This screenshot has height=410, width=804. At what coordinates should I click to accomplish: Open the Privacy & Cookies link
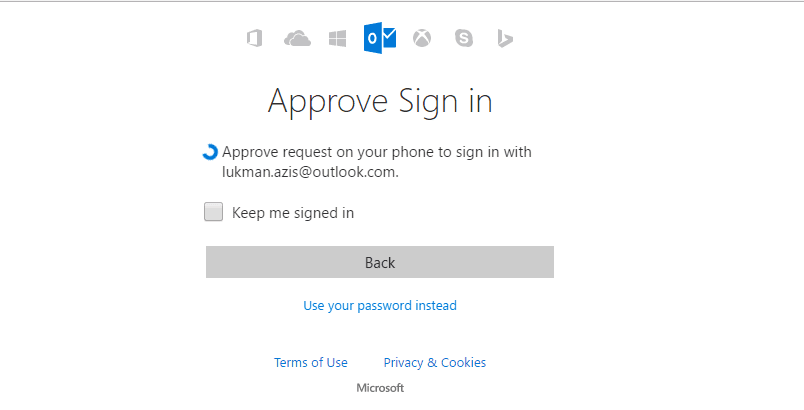[x=435, y=362]
